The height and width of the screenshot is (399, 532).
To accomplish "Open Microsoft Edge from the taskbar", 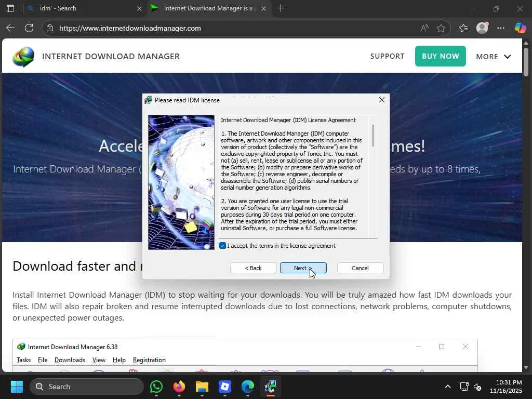I will click(248, 387).
